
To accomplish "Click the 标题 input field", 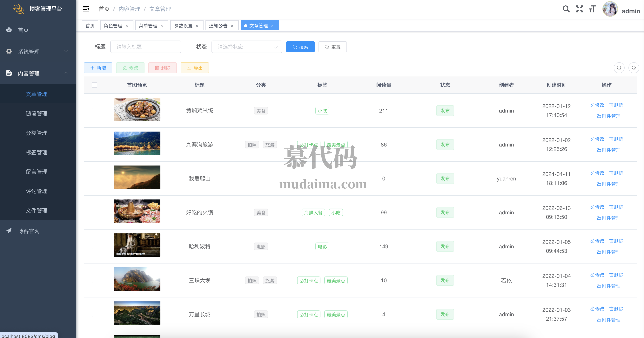I will 145,47.
